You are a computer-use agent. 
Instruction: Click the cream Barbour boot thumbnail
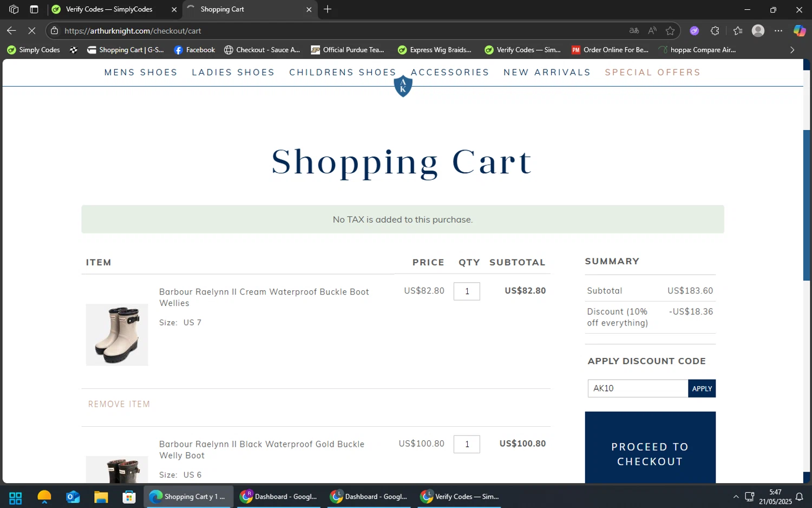(117, 335)
